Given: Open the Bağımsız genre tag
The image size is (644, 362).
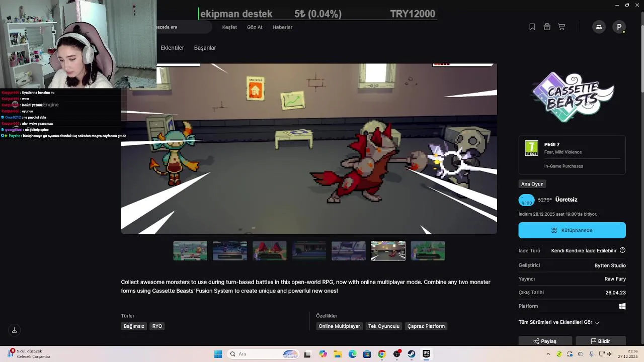Looking at the screenshot, I should point(134,326).
